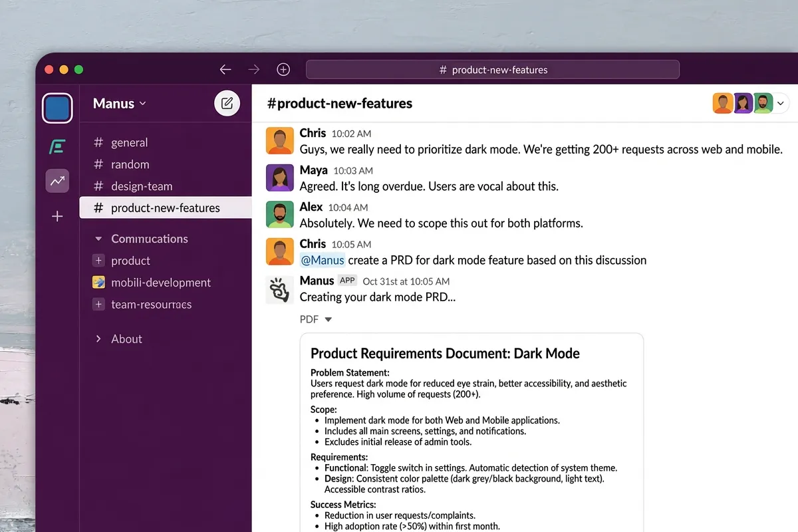Go back with the left arrow

click(x=225, y=70)
